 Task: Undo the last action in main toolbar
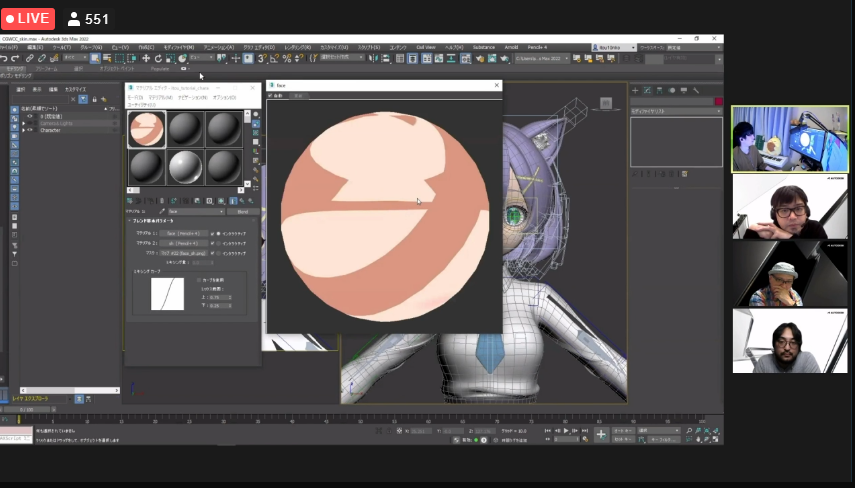coord(4,58)
